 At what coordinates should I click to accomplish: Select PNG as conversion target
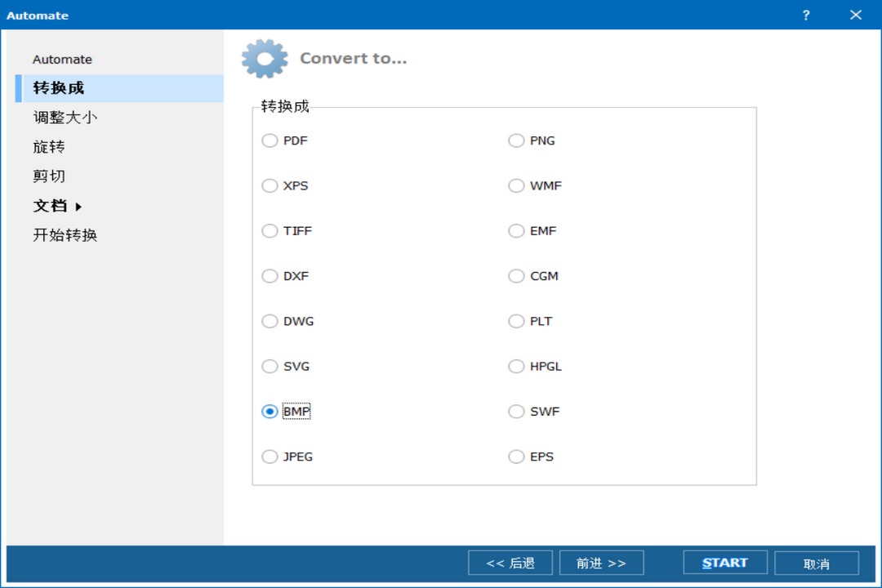(x=516, y=140)
